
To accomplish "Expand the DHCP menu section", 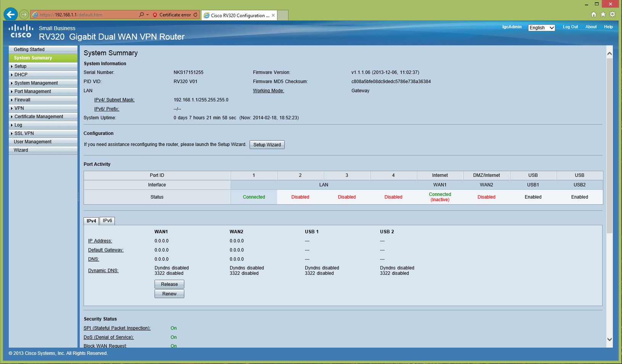I will tap(43, 75).
